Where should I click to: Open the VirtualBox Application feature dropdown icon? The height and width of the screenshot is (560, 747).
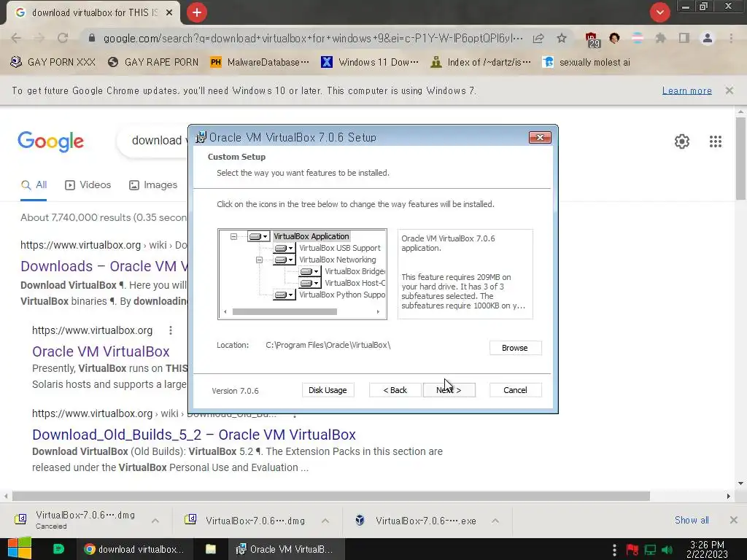[259, 236]
